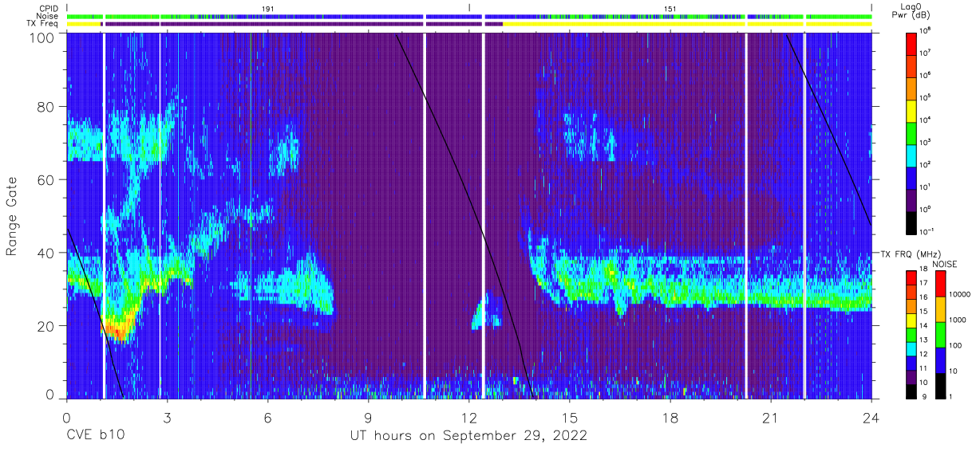Screen dimensions: 980x452
Task: Click the green segment of TX FRQ colorbar
Action: point(912,333)
